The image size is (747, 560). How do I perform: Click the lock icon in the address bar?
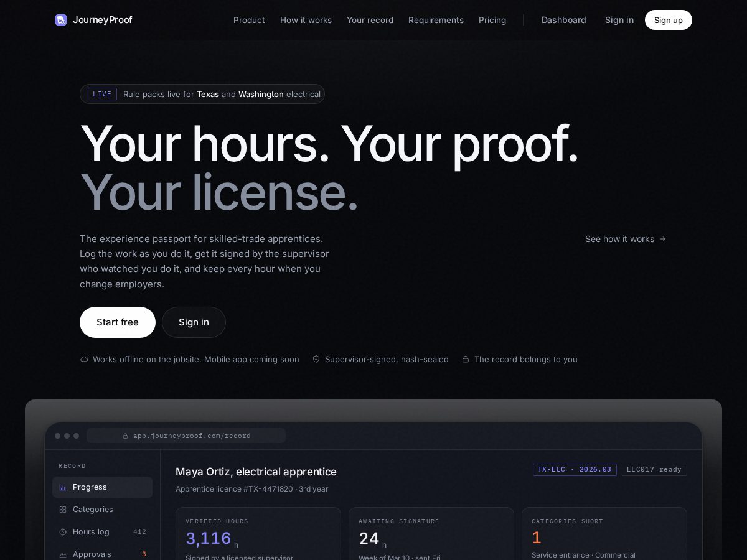tap(126, 436)
